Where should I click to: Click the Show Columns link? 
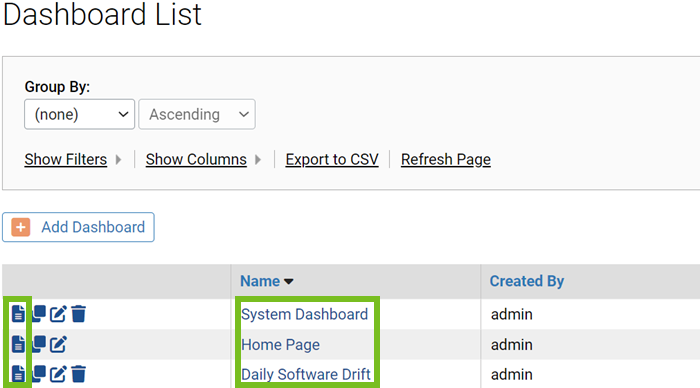pos(196,159)
